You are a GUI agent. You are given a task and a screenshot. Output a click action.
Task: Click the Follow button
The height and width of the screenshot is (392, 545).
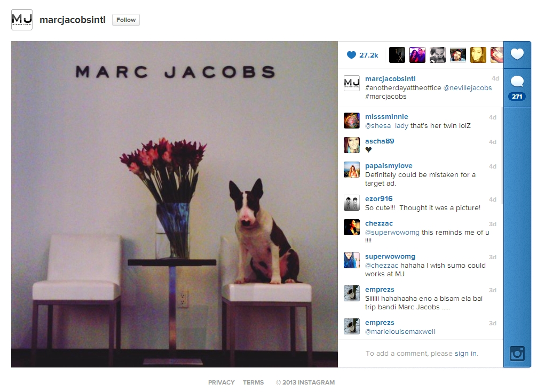[x=126, y=20]
